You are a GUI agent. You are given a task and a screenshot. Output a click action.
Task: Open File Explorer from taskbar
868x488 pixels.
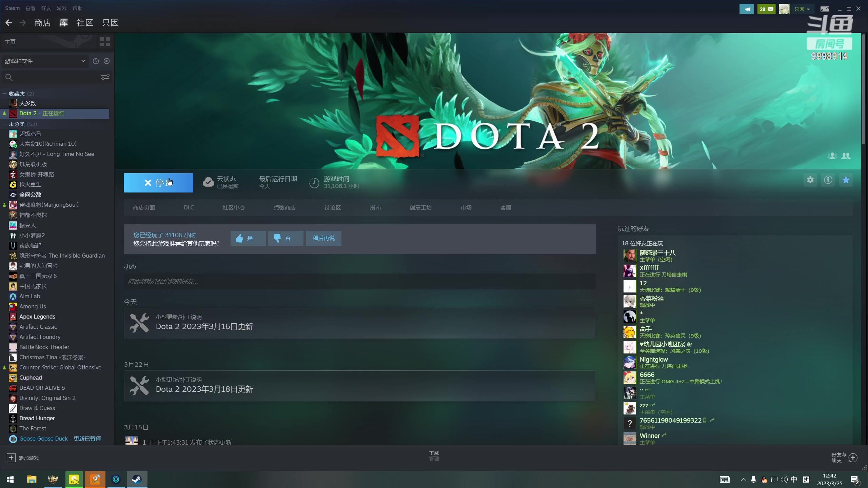[x=32, y=480]
